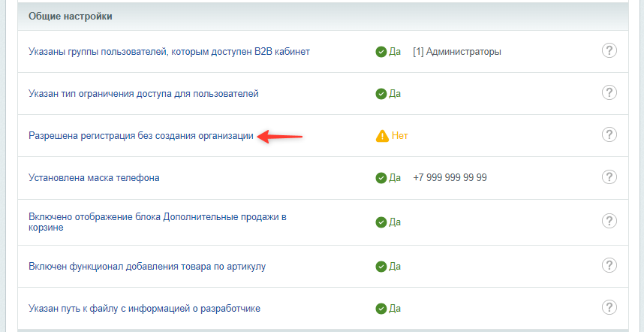Click green check in добавления товара по артикулу row
The width and height of the screenshot is (644, 332).
pyautogui.click(x=381, y=267)
